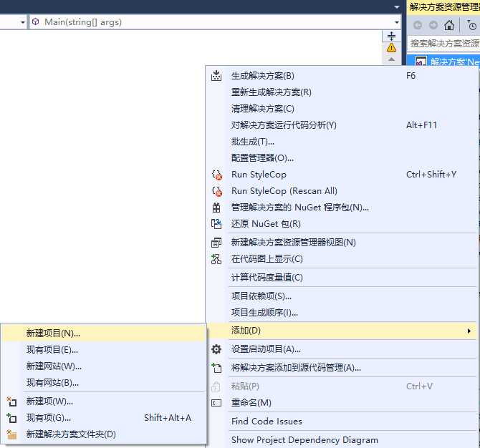Select the solution node in tree
This screenshot has height=448, width=480.
tap(443, 62)
